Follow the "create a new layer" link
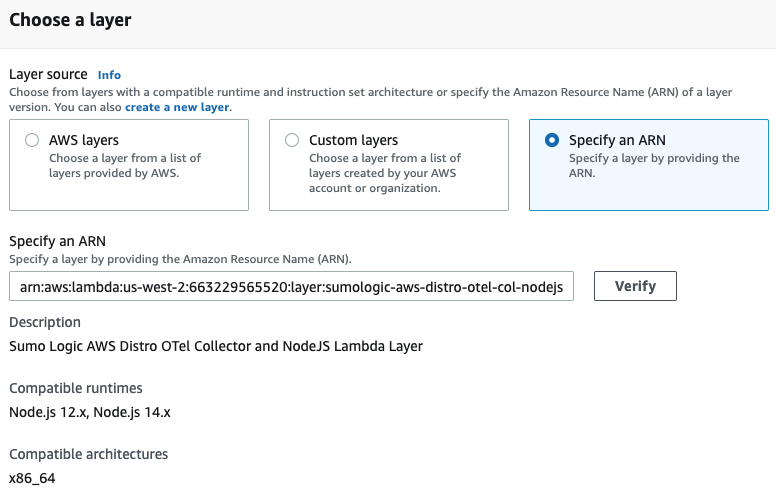The image size is (776, 498). point(177,107)
